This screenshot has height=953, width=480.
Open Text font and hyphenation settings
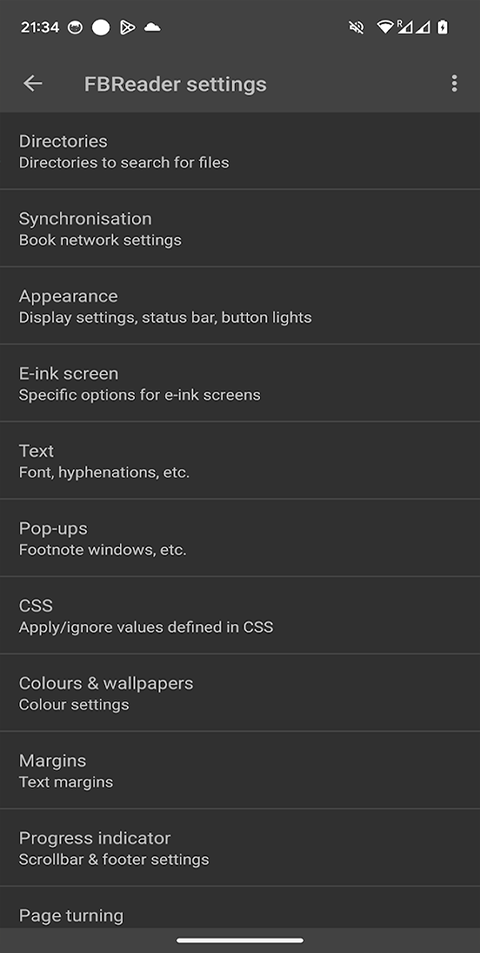click(240, 461)
